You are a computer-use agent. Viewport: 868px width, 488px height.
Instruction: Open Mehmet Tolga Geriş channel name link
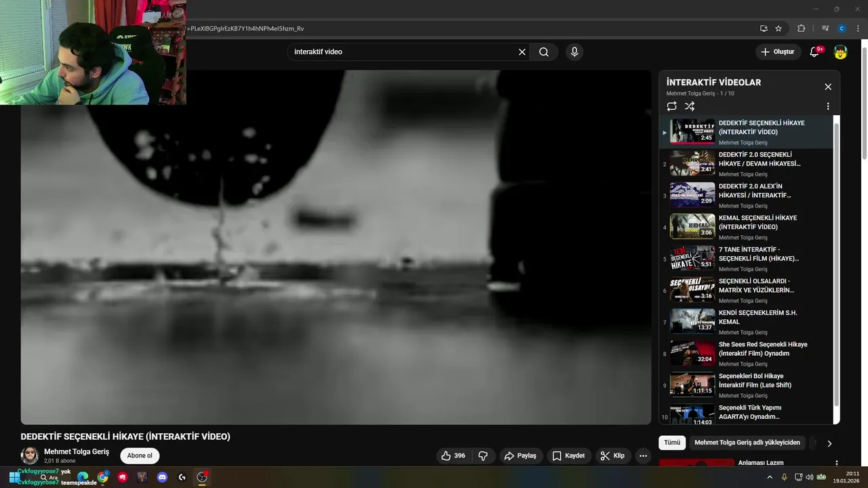coord(77,451)
